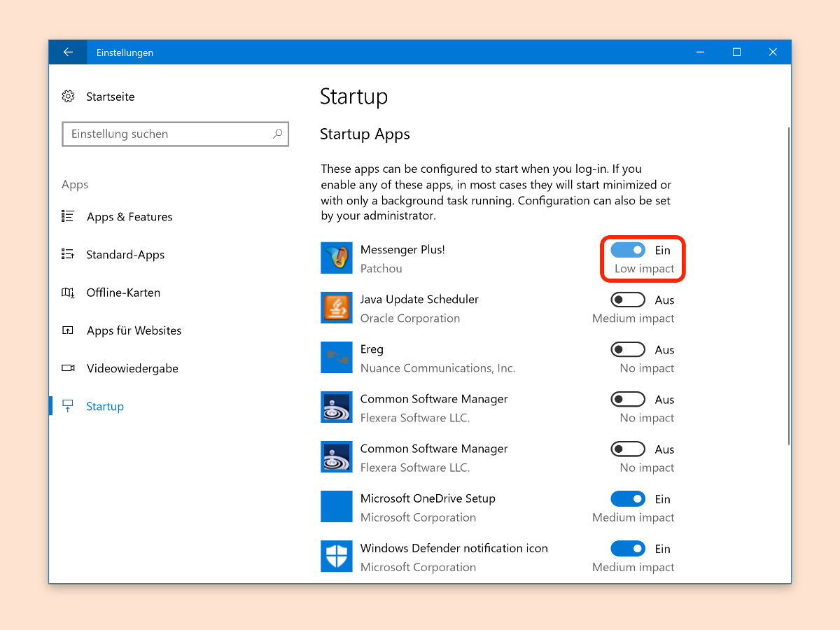Click the Videowiedergabe camera icon
This screenshot has height=630, width=840.
pos(68,368)
